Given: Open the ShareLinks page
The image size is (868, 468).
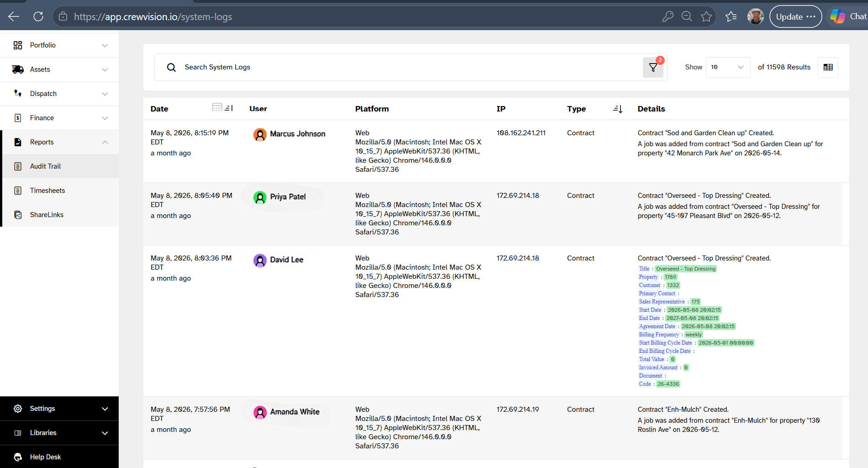Looking at the screenshot, I should coord(59,215).
